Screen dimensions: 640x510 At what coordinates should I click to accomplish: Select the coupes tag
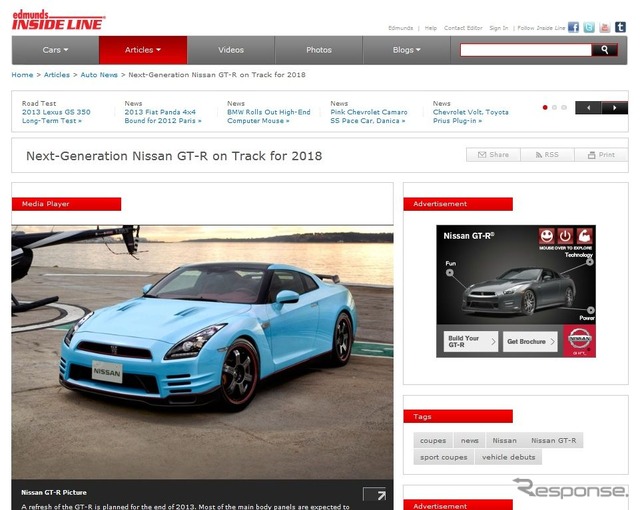tap(433, 440)
